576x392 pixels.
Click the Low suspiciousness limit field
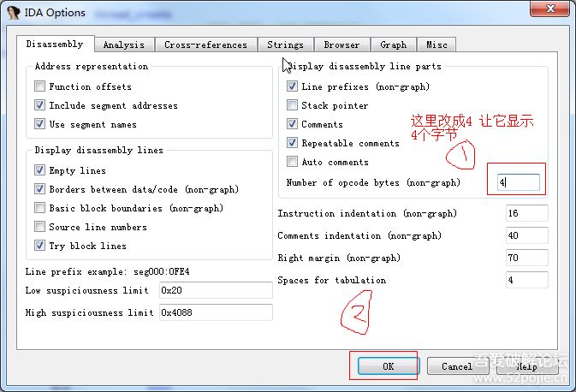[216, 290]
